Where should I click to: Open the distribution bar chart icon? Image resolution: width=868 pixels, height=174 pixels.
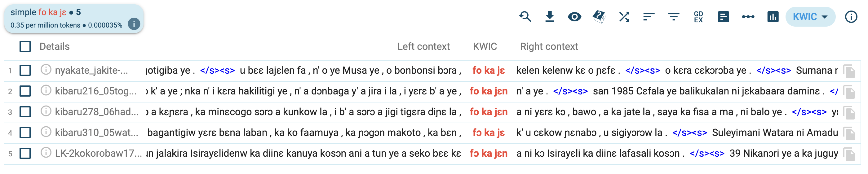773,16
